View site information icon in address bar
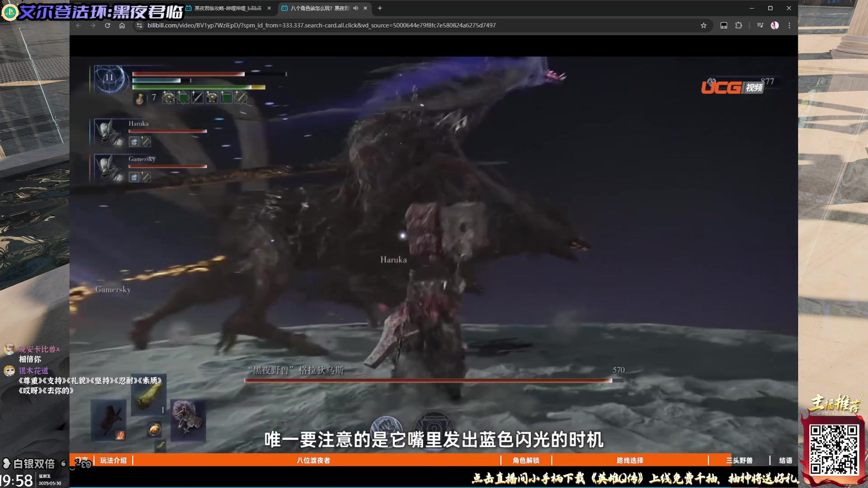Image resolution: width=868 pixels, height=488 pixels. (x=140, y=26)
